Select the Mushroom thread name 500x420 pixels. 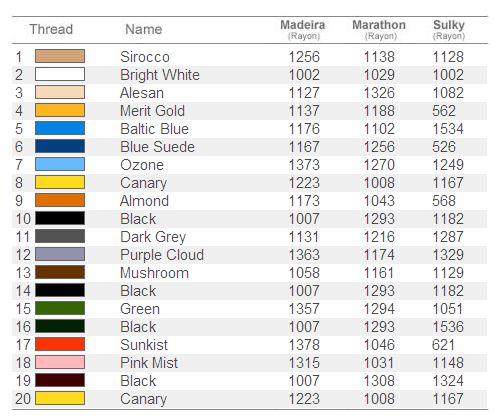(x=154, y=273)
